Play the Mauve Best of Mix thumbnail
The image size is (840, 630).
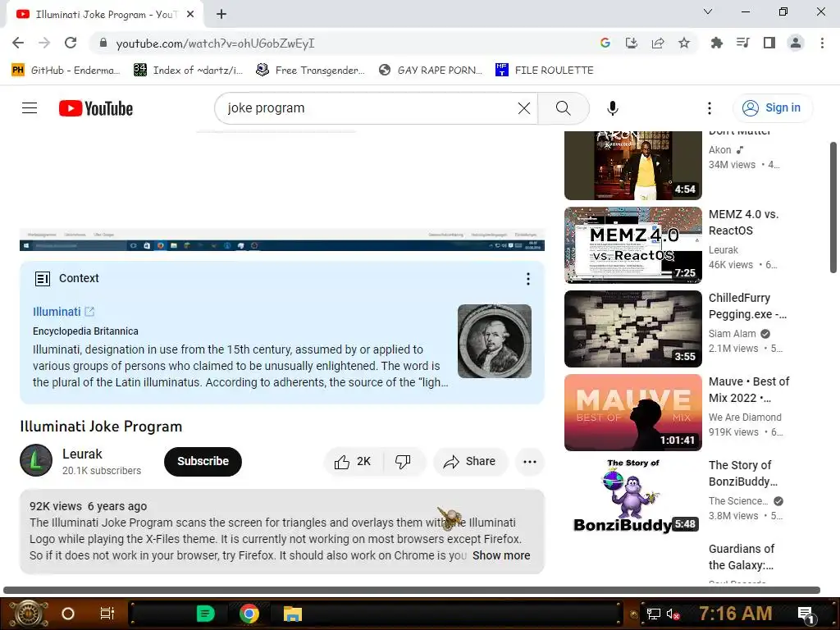tap(632, 413)
